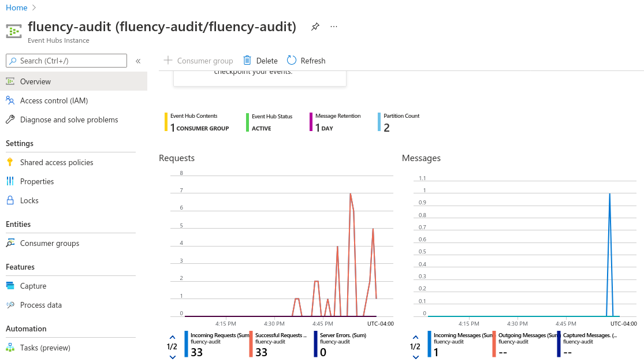Collapse the sidebar with double-chevron icon

(139, 61)
